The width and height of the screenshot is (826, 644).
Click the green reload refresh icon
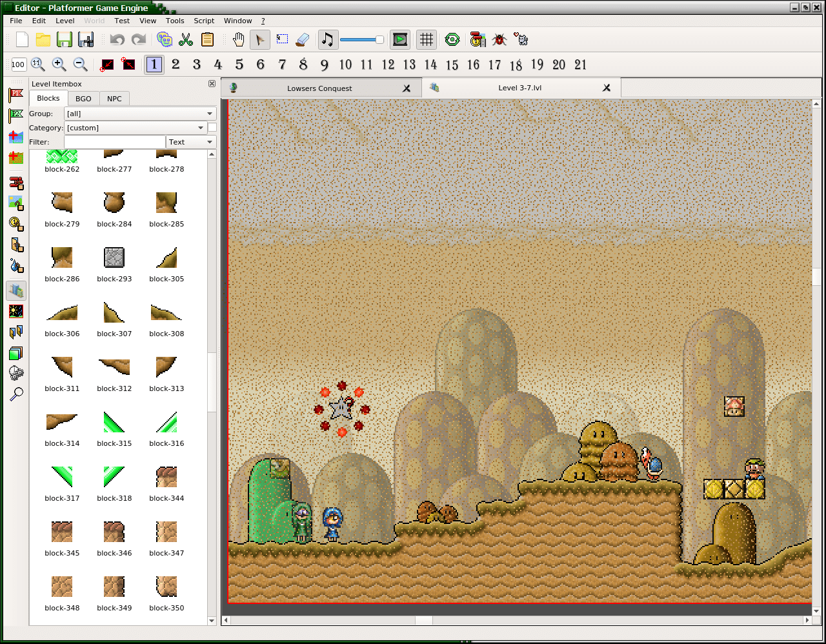click(x=452, y=40)
